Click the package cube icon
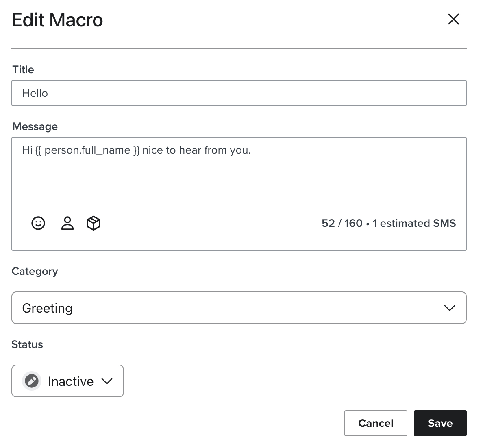Screen dimensions: 483x448 click(x=94, y=223)
